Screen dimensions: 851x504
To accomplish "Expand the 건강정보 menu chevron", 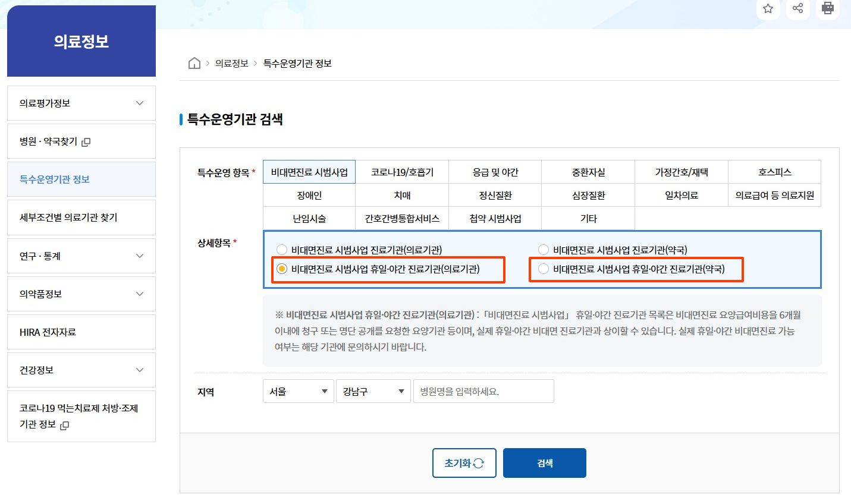I will pyautogui.click(x=140, y=370).
